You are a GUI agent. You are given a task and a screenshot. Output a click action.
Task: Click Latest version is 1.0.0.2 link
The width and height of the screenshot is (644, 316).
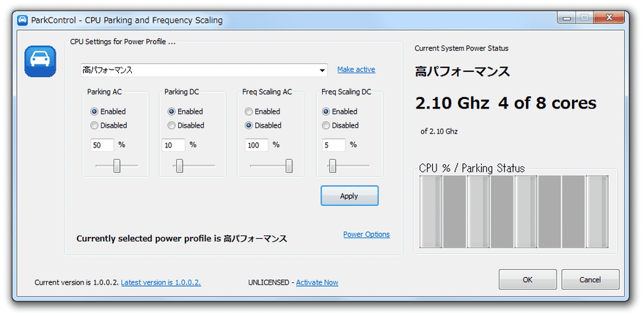coord(161,282)
